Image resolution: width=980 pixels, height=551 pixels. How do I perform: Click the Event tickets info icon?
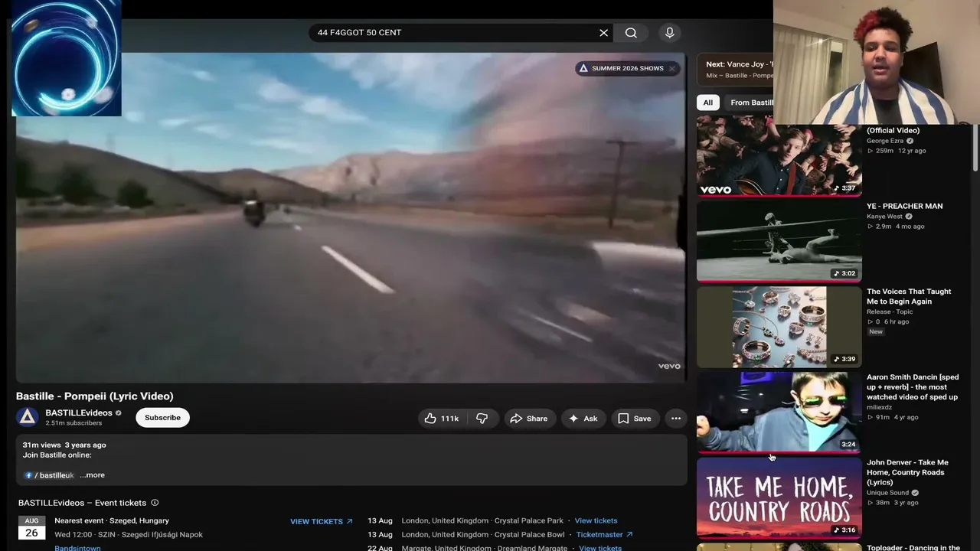pyautogui.click(x=155, y=503)
